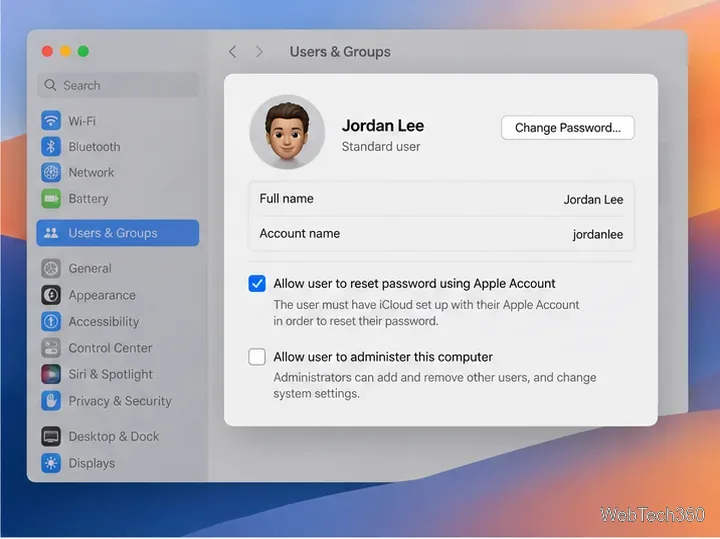Open Appearance settings
This screenshot has height=539, width=720.
(118, 295)
